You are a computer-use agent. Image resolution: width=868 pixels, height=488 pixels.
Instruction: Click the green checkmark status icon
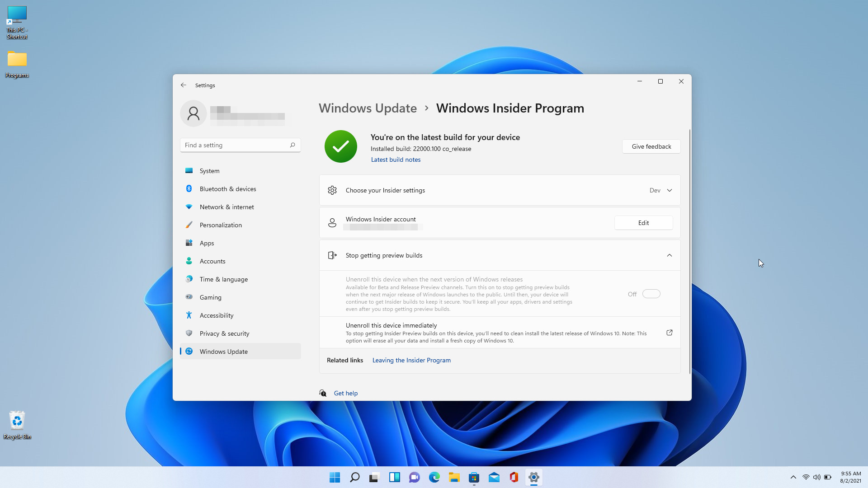(341, 146)
